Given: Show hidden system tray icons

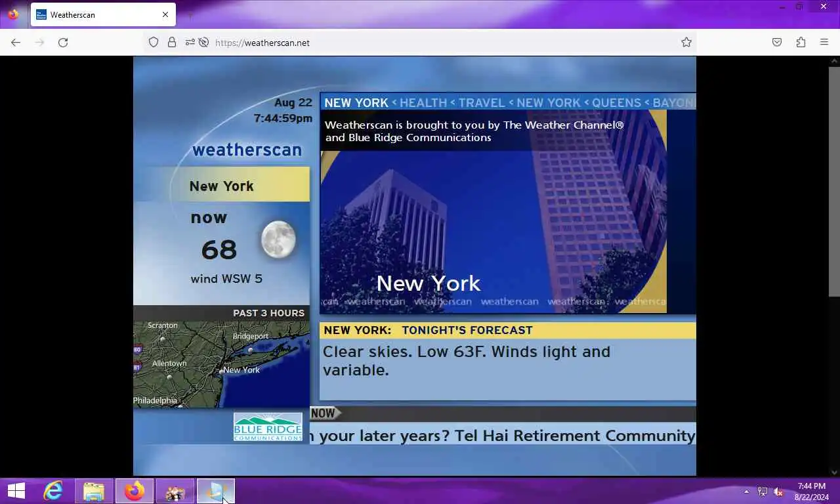Looking at the screenshot, I should pyautogui.click(x=746, y=492).
